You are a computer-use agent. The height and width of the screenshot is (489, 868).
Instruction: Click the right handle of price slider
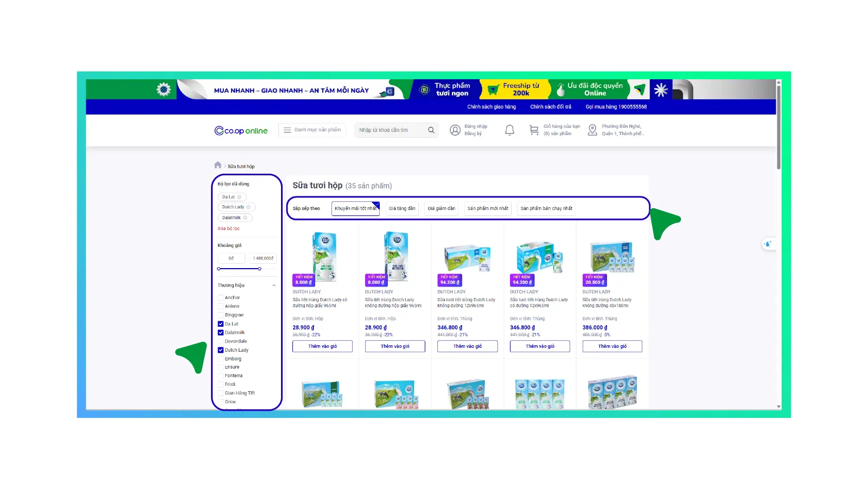(x=260, y=269)
